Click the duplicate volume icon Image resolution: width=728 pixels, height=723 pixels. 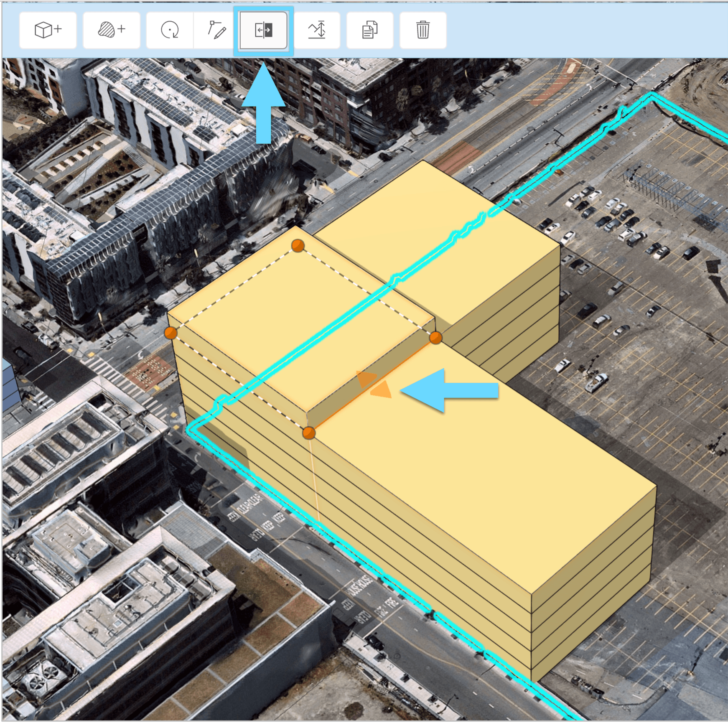click(369, 29)
